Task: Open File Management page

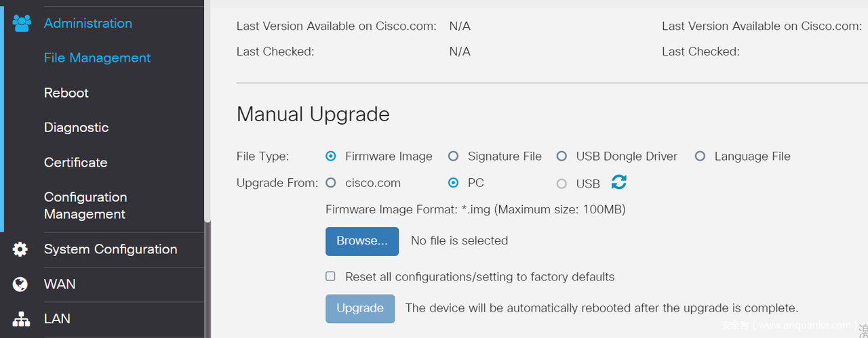Action: (97, 58)
